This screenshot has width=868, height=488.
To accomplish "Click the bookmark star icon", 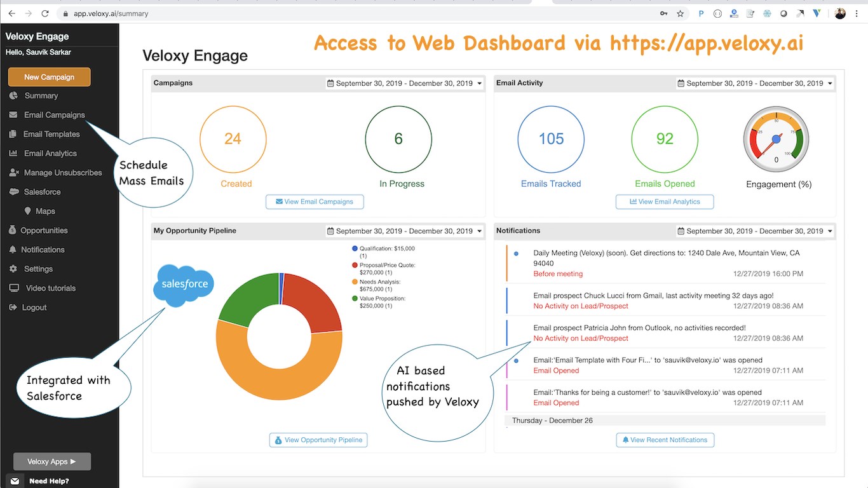I will click(681, 13).
